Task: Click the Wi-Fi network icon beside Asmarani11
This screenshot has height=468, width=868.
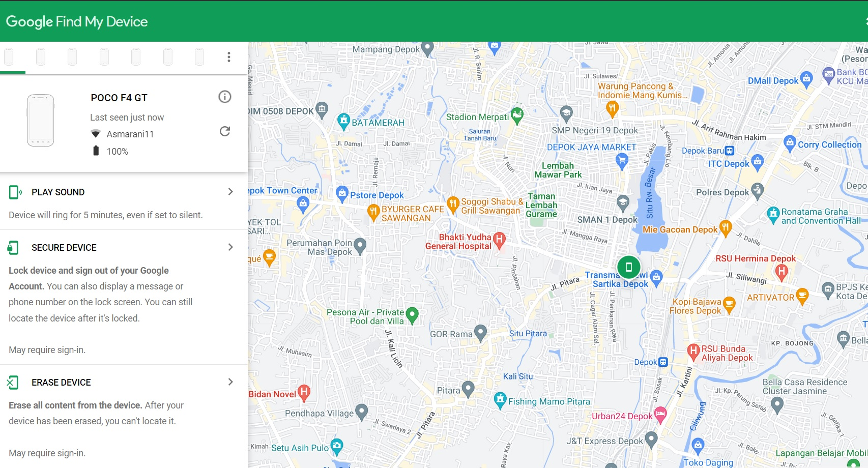Action: pos(96,134)
